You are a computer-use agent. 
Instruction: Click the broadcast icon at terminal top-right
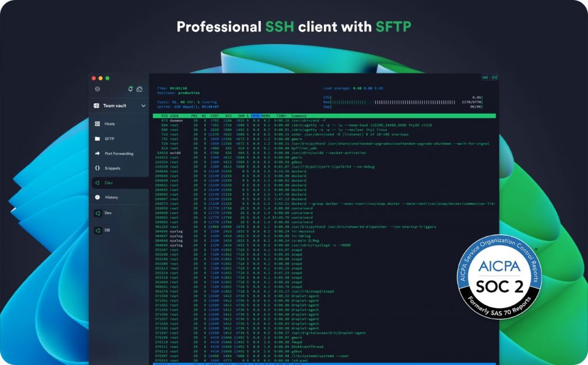(495, 77)
